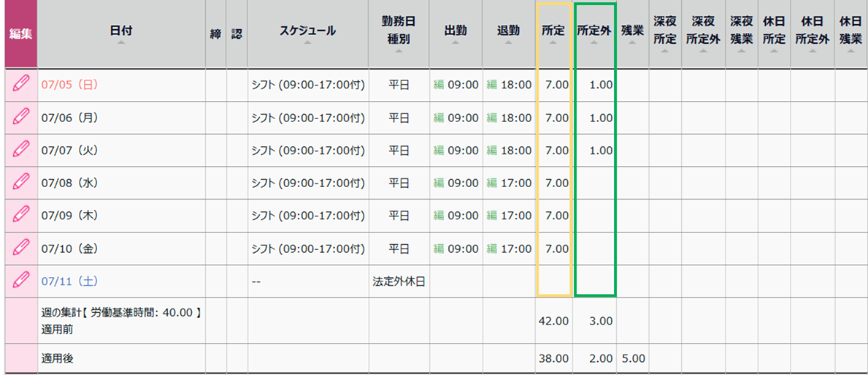Edit the 07/07 (火) row via pencil icon

coord(20,150)
